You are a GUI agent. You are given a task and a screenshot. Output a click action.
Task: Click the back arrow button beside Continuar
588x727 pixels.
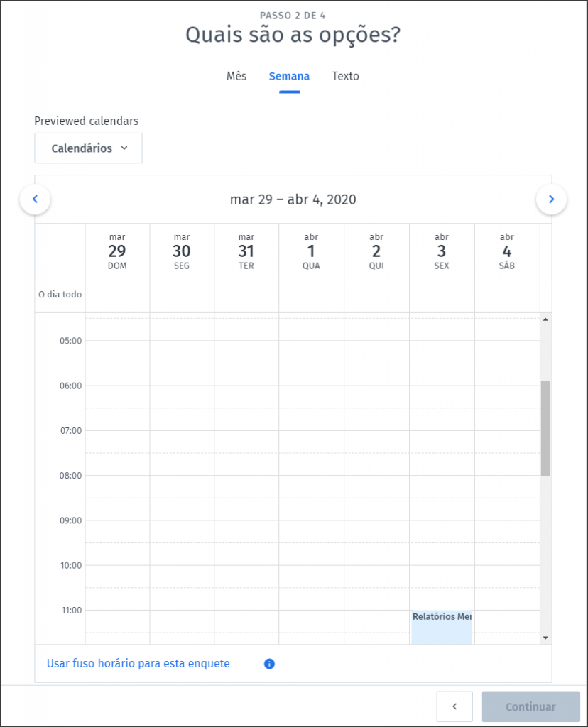tap(454, 706)
